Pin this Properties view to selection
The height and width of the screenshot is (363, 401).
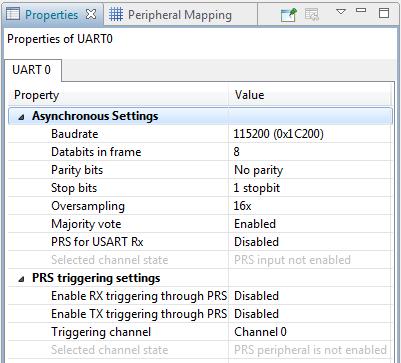(289, 15)
